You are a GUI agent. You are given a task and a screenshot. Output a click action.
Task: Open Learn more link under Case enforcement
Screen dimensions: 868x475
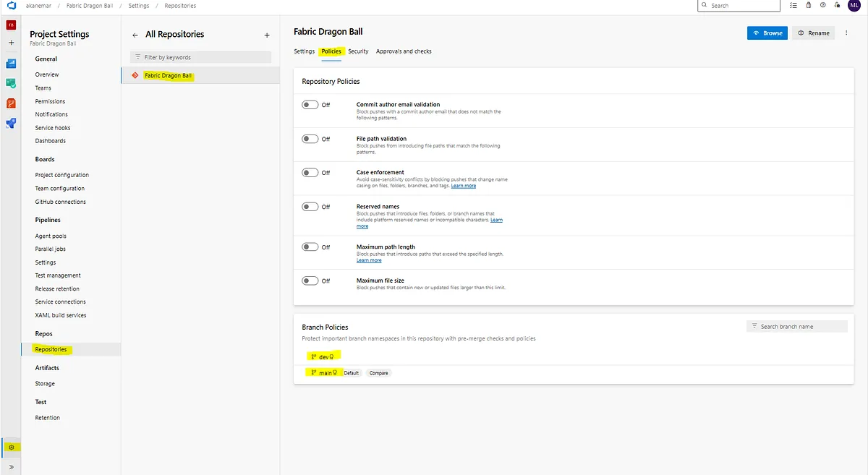pos(464,186)
